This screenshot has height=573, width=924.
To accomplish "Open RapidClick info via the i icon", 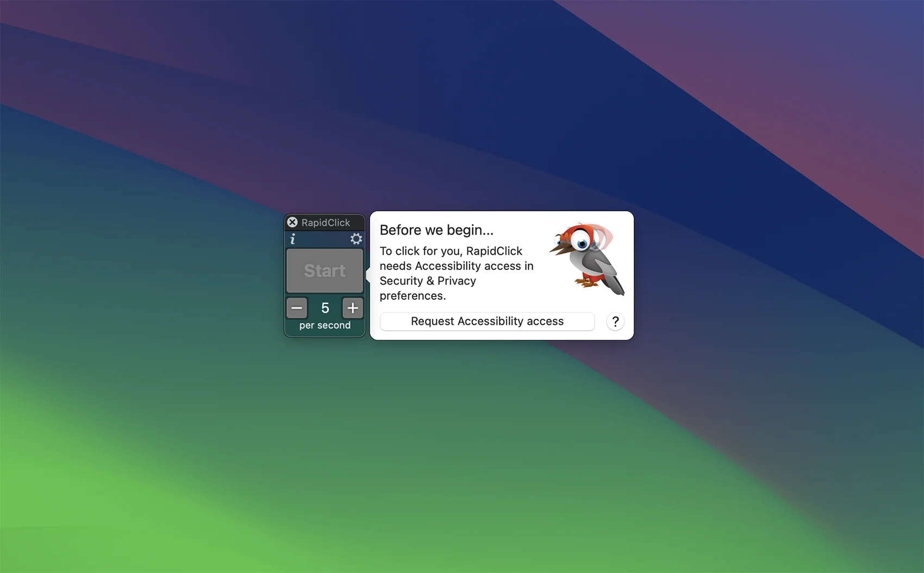I will click(292, 239).
